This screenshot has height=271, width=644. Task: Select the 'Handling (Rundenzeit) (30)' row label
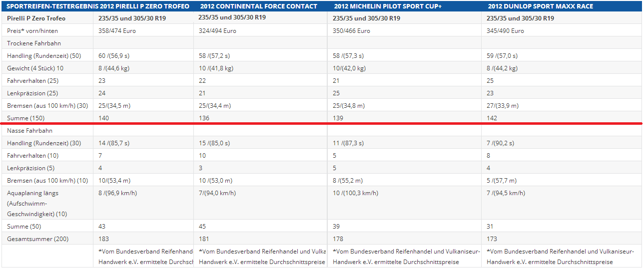coord(44,143)
